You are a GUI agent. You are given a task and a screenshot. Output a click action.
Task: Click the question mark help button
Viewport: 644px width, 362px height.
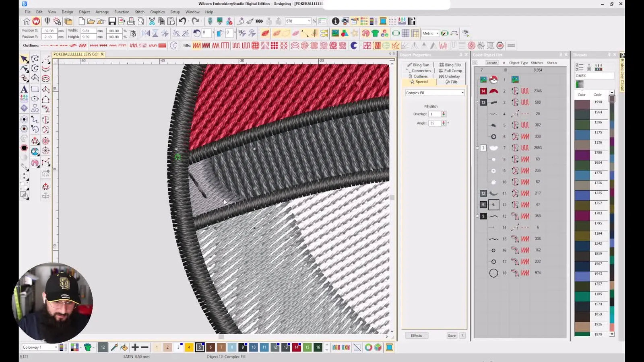point(462,335)
